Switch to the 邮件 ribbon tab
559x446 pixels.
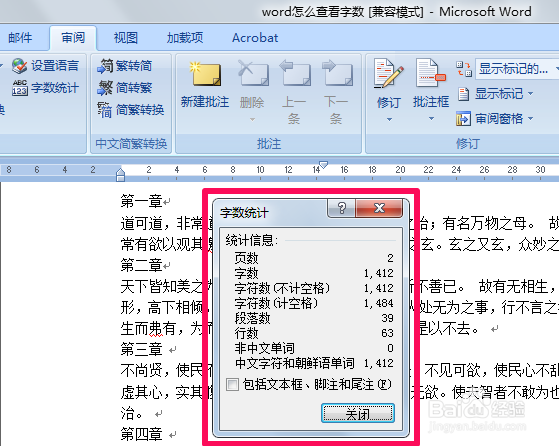pyautogui.click(x=20, y=38)
